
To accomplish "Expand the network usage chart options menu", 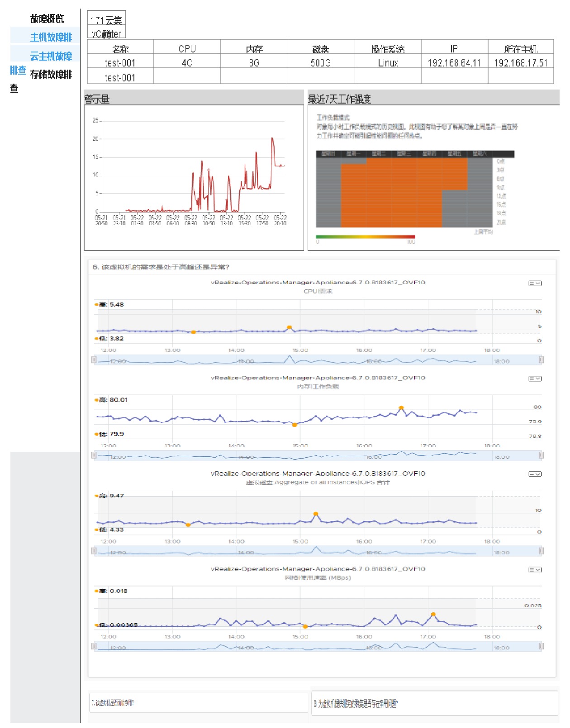I will pos(535,570).
